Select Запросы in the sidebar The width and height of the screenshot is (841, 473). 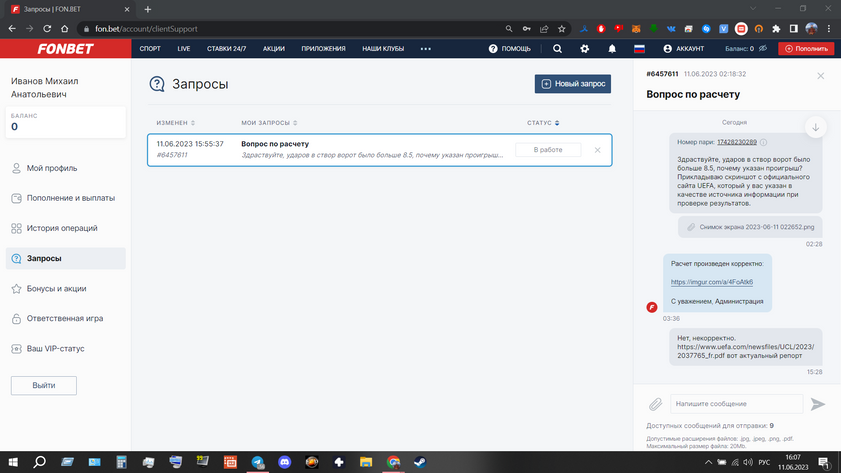(x=65, y=258)
